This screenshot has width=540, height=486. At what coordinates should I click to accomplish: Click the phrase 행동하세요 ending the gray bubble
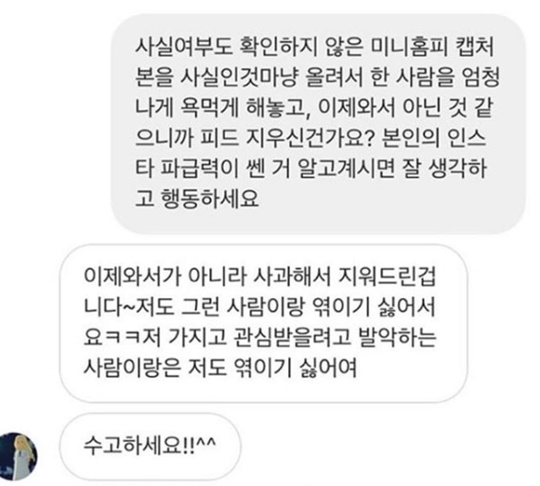pyautogui.click(x=210, y=199)
